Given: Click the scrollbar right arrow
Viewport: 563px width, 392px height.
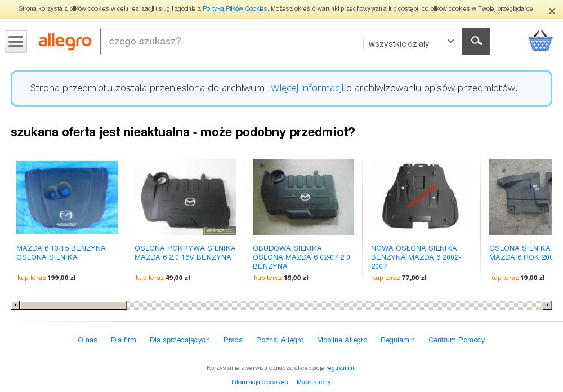Looking at the screenshot, I should [x=548, y=305].
